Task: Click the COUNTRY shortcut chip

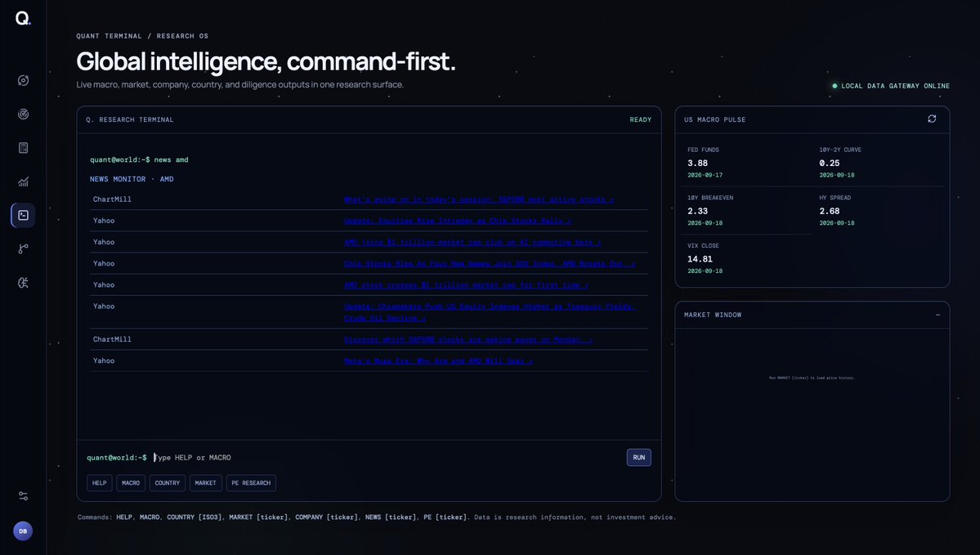Action: [168, 483]
